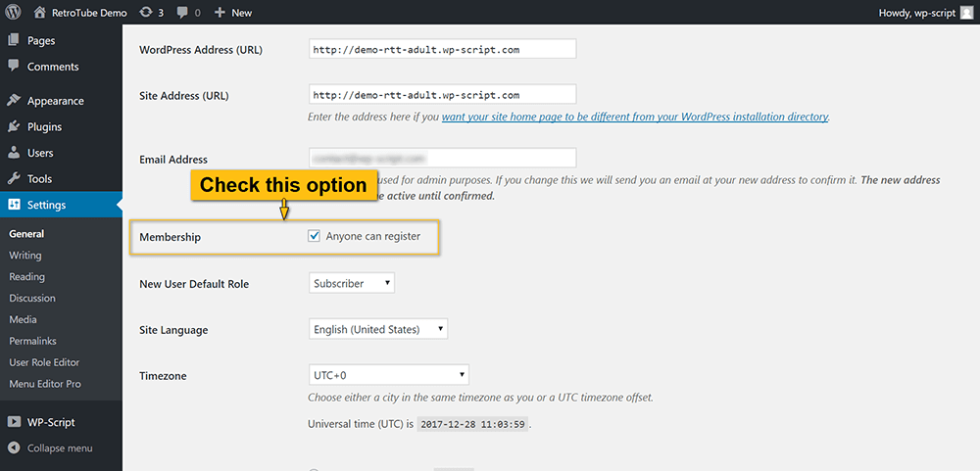
Task: Click the WP-Script play icon
Action: [x=14, y=422]
